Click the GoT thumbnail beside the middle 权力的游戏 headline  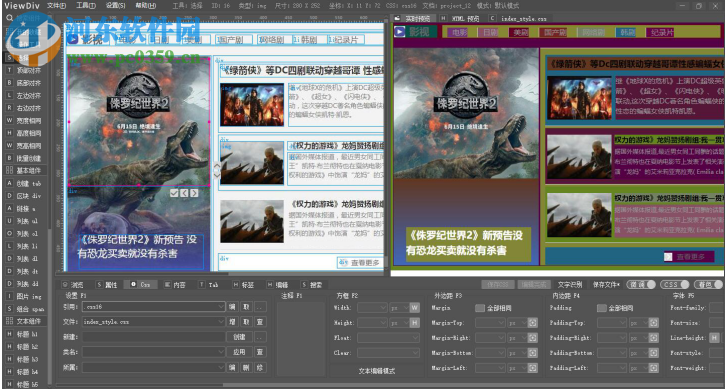252,163
